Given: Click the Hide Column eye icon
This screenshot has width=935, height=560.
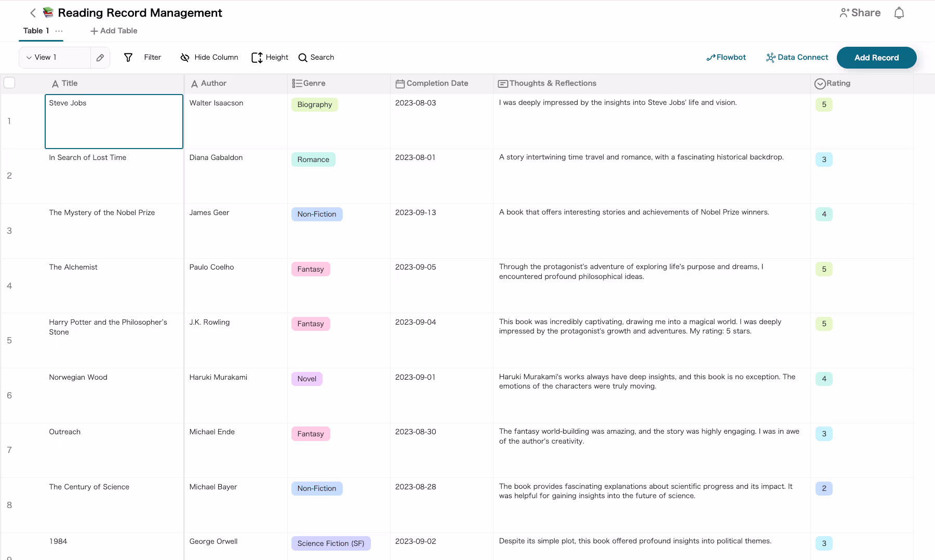Looking at the screenshot, I should tap(184, 58).
